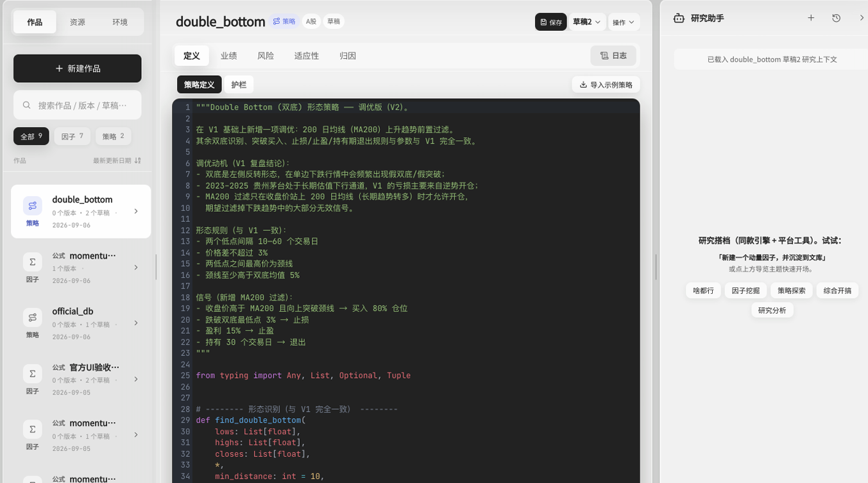Switch to the 环境 sidebar tab
This screenshot has width=868, height=483.
[120, 22]
